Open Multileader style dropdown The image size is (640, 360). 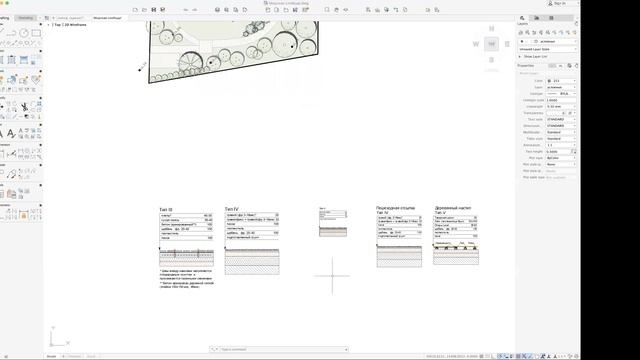[x=561, y=132]
